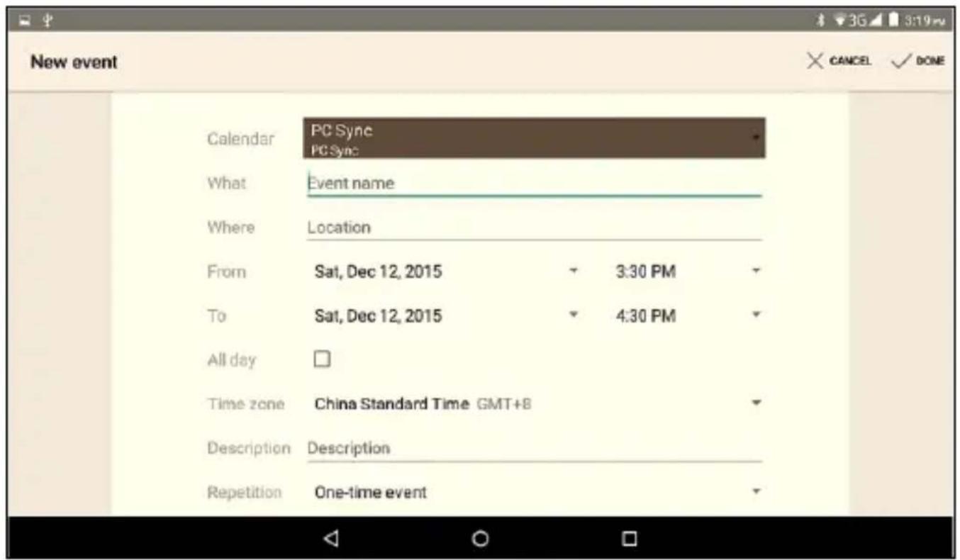The width and height of the screenshot is (960, 560).
Task: Tap the recent apps square icon
Action: click(628, 537)
